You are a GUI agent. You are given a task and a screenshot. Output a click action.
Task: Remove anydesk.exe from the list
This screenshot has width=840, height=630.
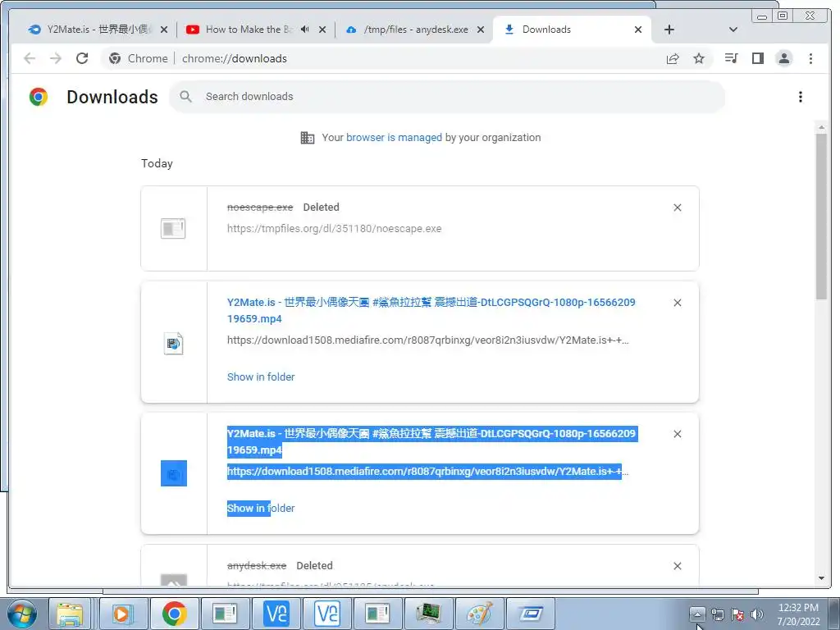pos(677,566)
